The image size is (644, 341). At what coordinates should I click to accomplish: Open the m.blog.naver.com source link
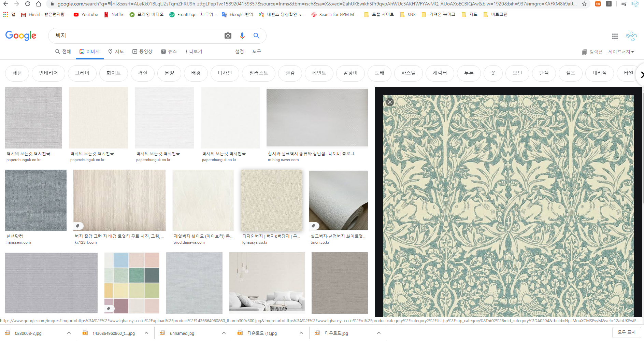[x=283, y=160]
